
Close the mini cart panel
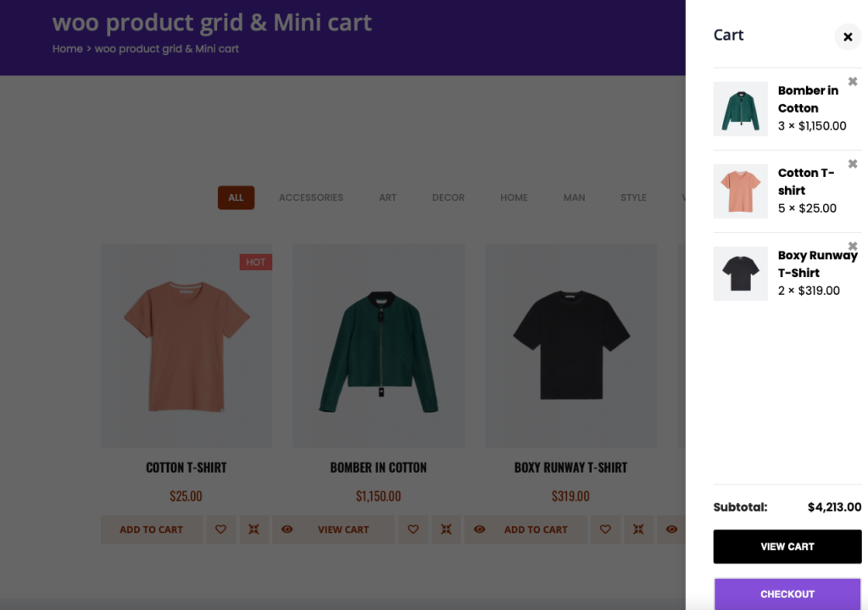click(x=848, y=36)
